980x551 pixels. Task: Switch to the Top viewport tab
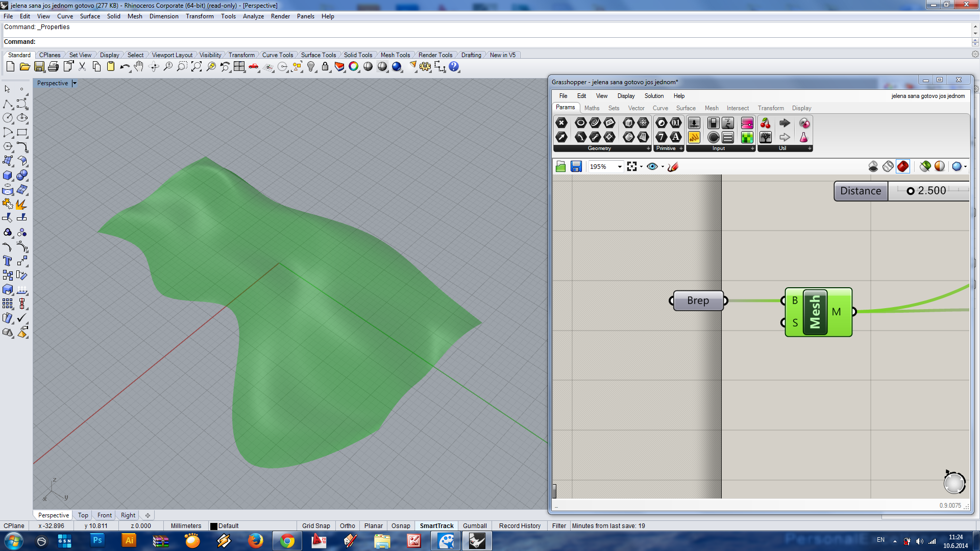[83, 515]
